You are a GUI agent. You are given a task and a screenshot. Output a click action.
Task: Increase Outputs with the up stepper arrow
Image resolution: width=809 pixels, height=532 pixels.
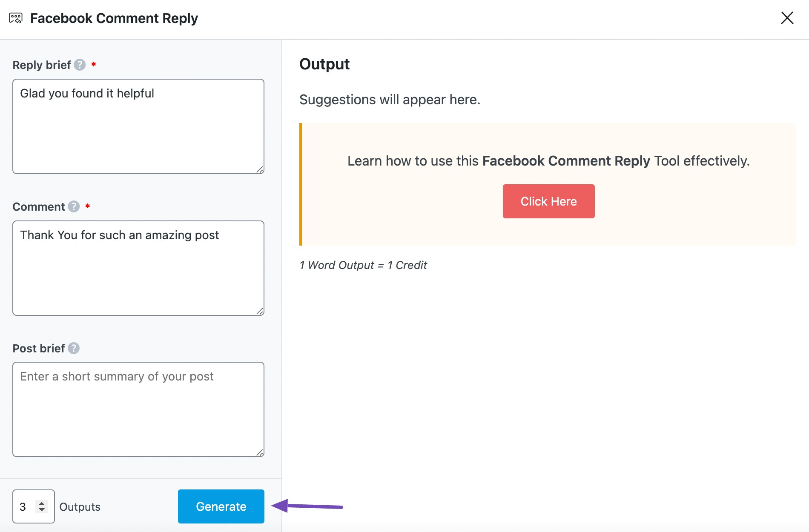click(x=41, y=502)
